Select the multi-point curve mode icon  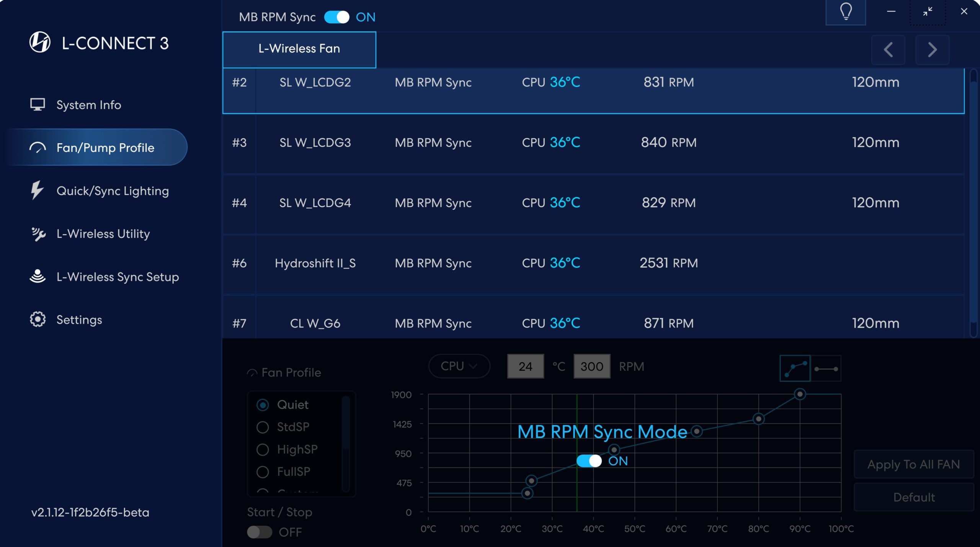point(795,368)
